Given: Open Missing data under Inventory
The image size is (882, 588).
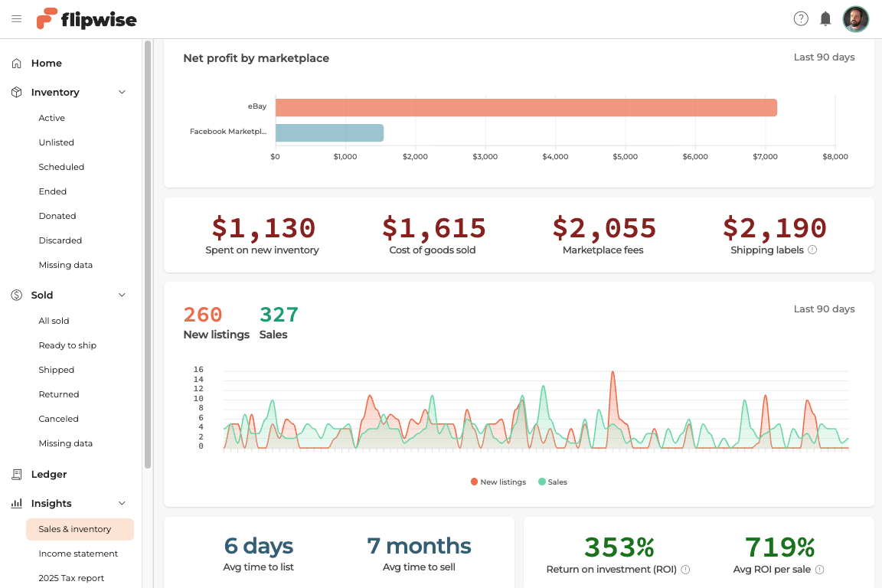Looking at the screenshot, I should 65,265.
